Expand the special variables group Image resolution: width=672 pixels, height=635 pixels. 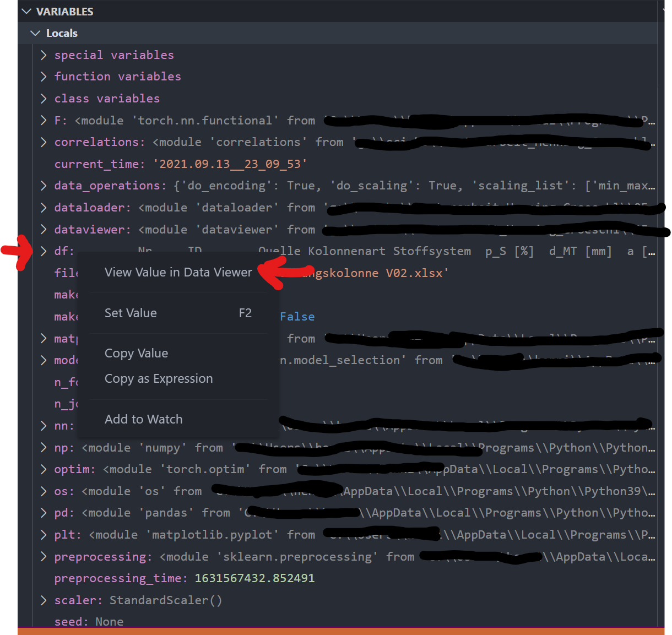coord(44,55)
